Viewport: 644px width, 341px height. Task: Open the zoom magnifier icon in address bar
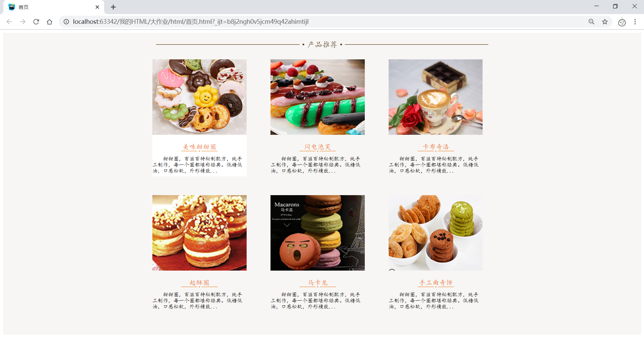(591, 22)
